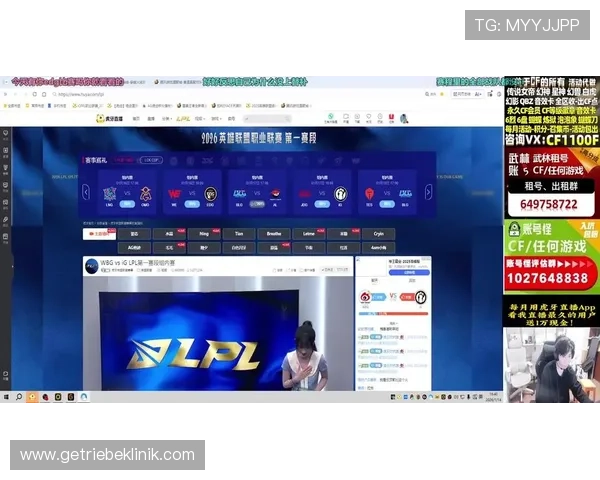Select the TES vs BLG match card button
The width and height of the screenshot is (600, 480).
click(x=387, y=204)
